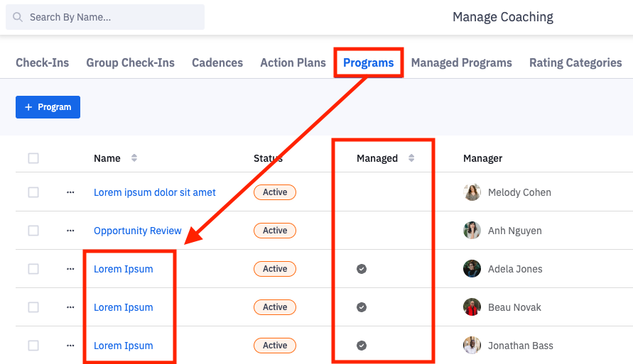The image size is (633, 364).
Task: Open the Opportunity Review program link
Action: tap(138, 231)
